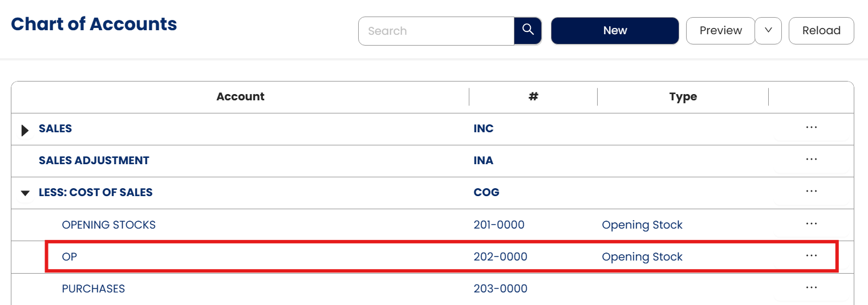Open the OPENING STOCKS account
The width and height of the screenshot is (868, 305).
[108, 225]
